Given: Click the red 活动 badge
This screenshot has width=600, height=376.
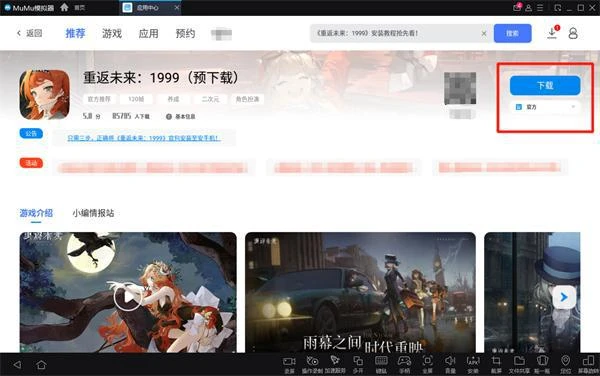Looking at the screenshot, I should (31, 163).
